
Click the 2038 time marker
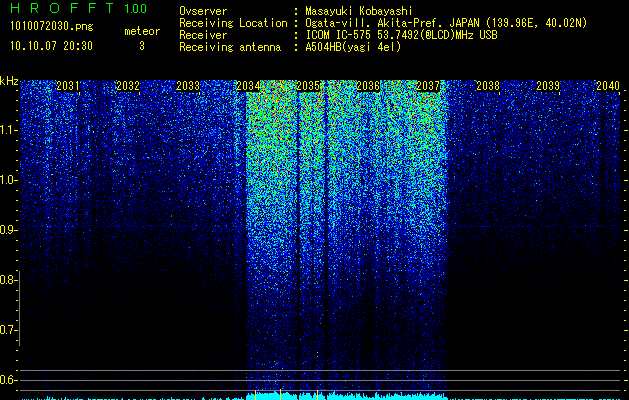(488, 86)
